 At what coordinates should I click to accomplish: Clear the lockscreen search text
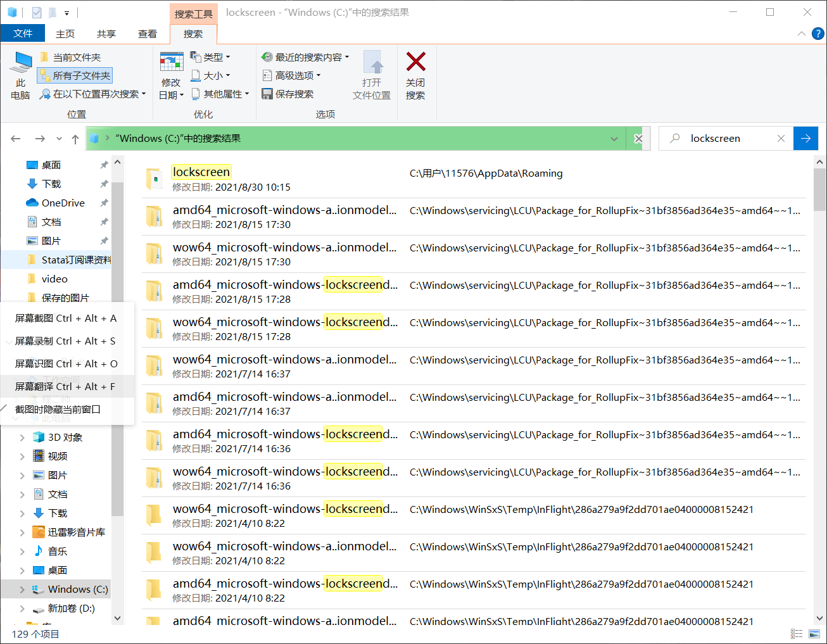(x=781, y=139)
